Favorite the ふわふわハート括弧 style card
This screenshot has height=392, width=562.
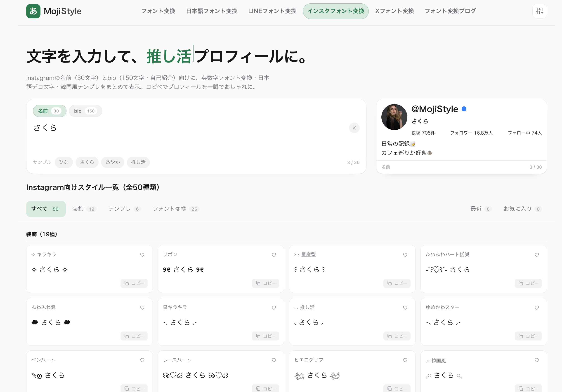[x=536, y=254]
